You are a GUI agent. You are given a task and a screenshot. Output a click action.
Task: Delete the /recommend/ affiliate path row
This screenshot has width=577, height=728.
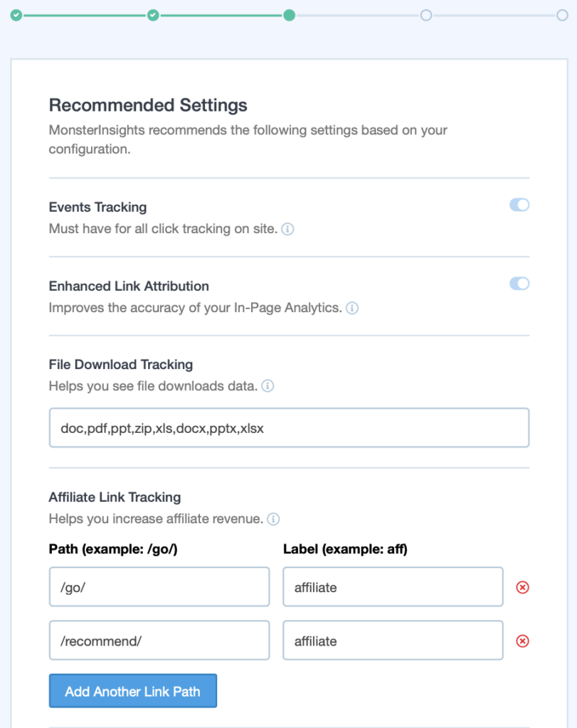pyautogui.click(x=523, y=641)
